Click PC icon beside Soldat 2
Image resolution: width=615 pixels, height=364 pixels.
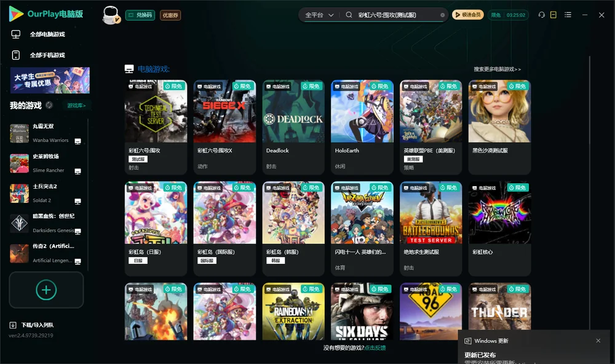77,202
